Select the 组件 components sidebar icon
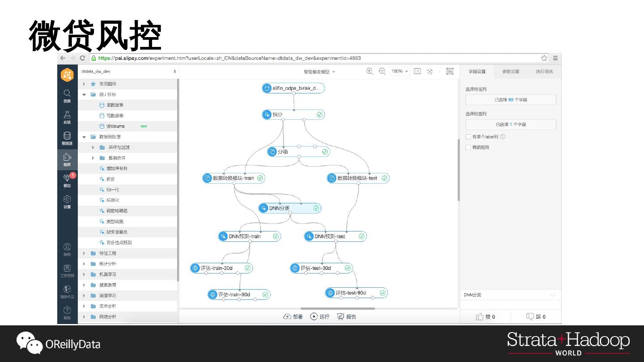 [x=67, y=160]
